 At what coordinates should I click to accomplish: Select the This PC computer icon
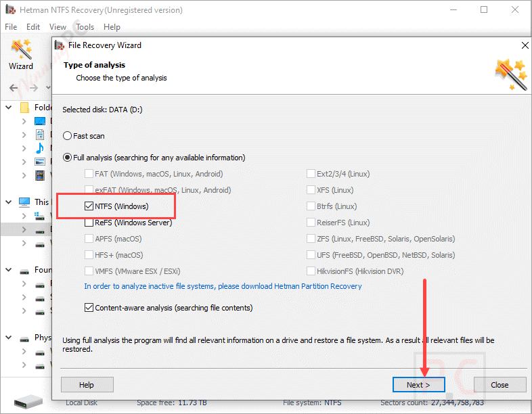24,202
